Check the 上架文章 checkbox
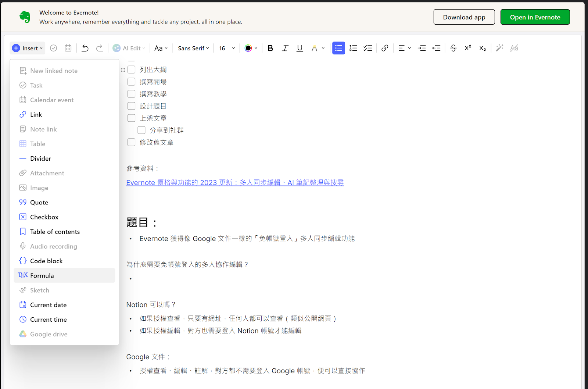 coord(131,118)
